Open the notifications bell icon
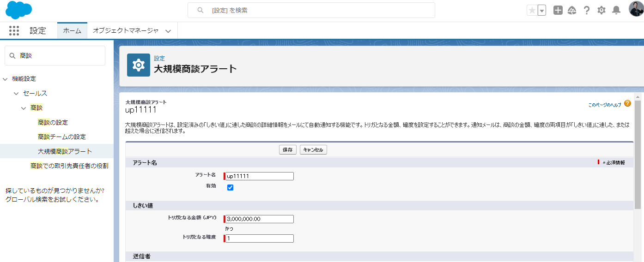Image resolution: width=644 pixels, height=262 pixels. coord(616,10)
